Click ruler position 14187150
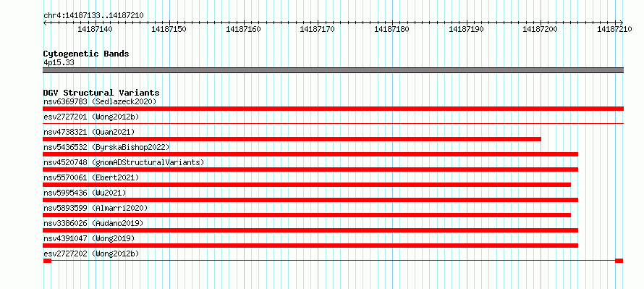 169,29
